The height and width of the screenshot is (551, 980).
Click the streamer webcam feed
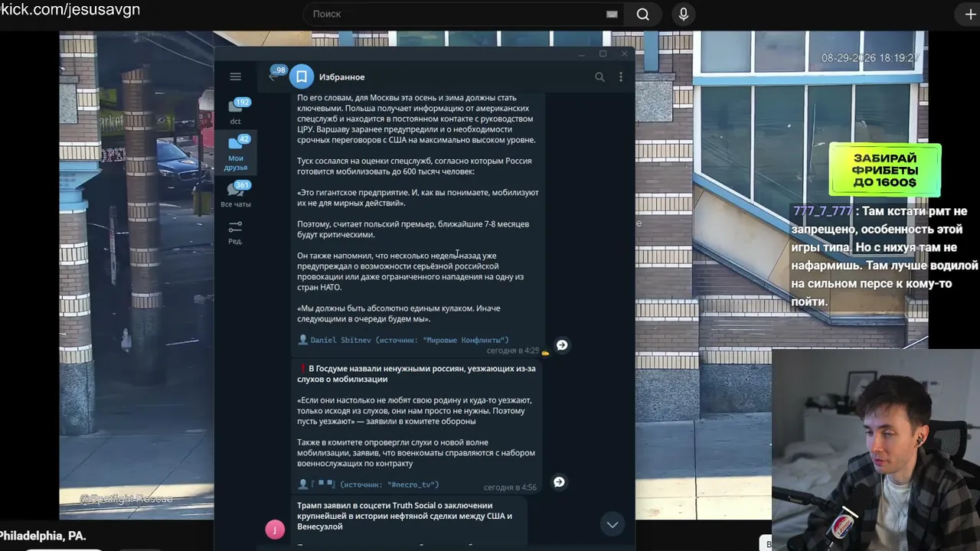876,450
